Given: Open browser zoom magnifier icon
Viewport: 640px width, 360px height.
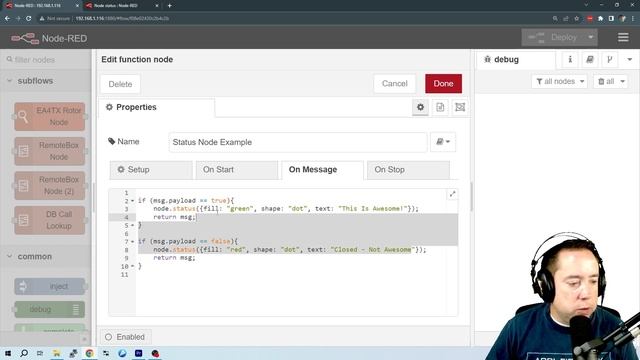Looking at the screenshot, I should [555, 18].
